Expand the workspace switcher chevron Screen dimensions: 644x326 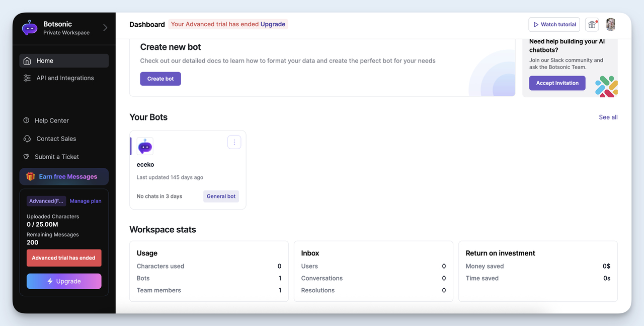click(105, 28)
